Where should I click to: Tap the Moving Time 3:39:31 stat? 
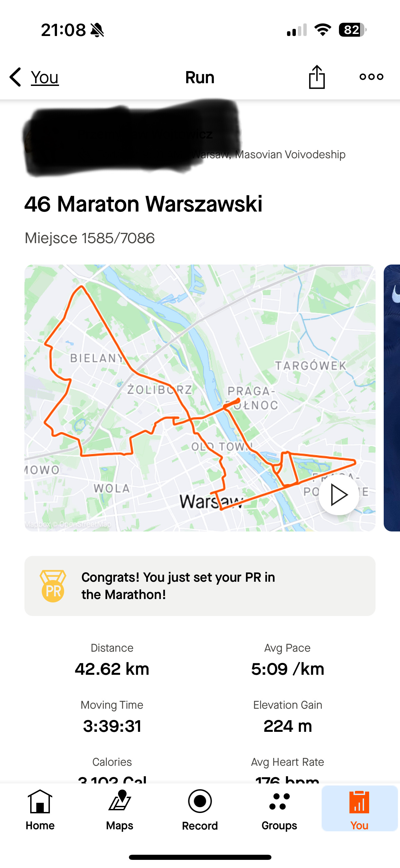[x=112, y=718]
